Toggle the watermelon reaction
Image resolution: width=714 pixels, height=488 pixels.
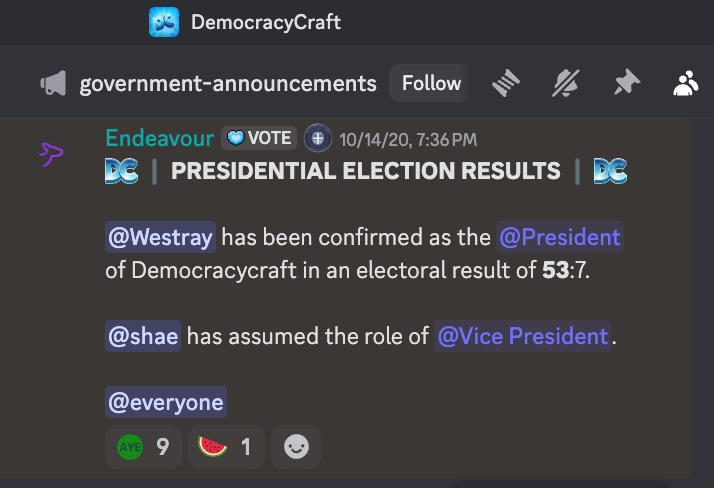(226, 447)
